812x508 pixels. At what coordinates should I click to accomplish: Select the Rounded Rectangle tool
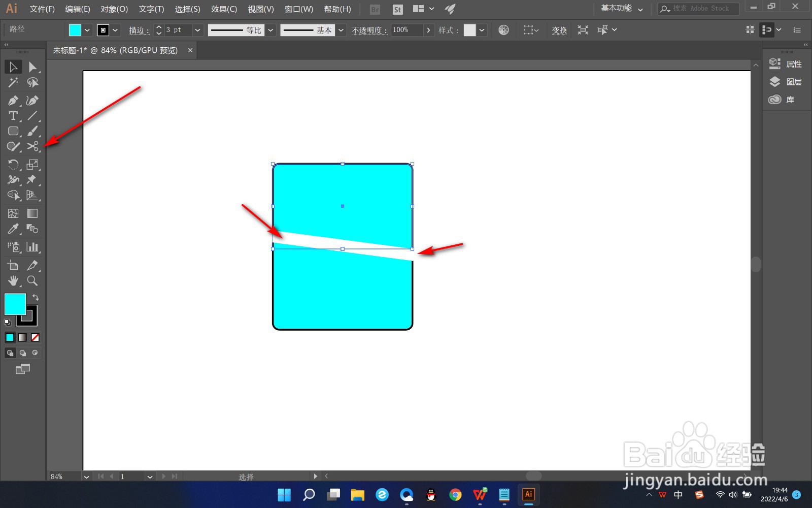pyautogui.click(x=13, y=131)
